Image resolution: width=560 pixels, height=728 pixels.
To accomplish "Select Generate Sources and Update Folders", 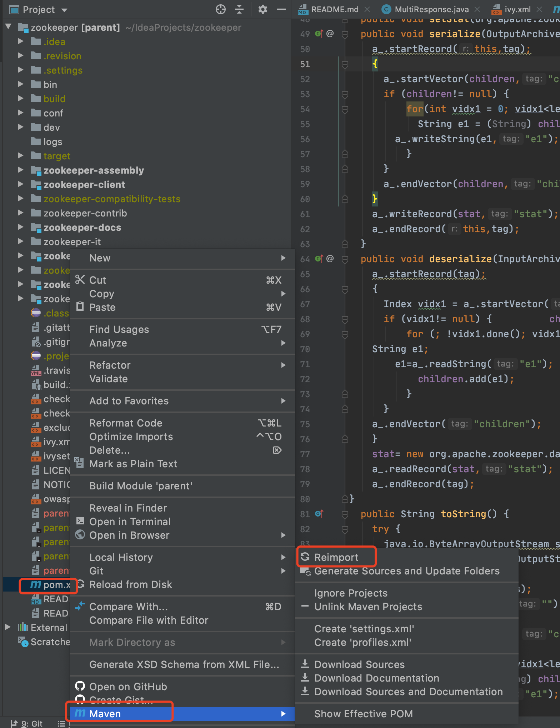I will [407, 571].
